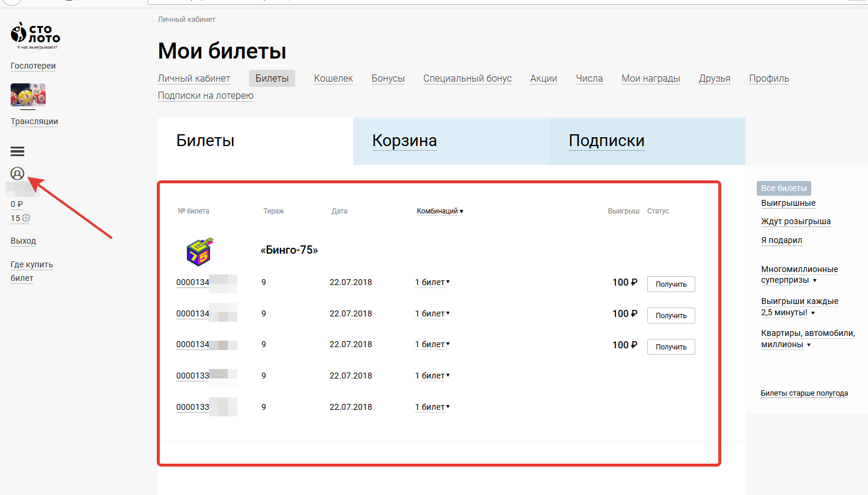
Task: Open the Трансляции link
Action: coord(34,121)
